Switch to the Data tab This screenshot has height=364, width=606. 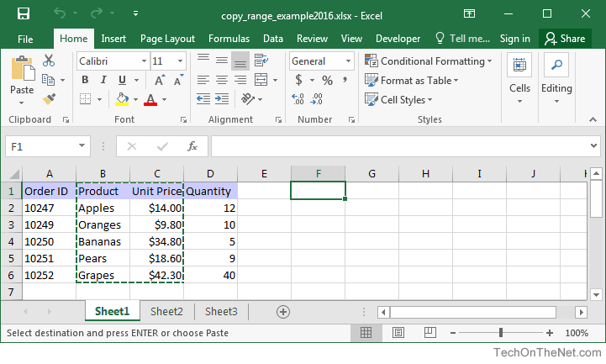coord(273,39)
